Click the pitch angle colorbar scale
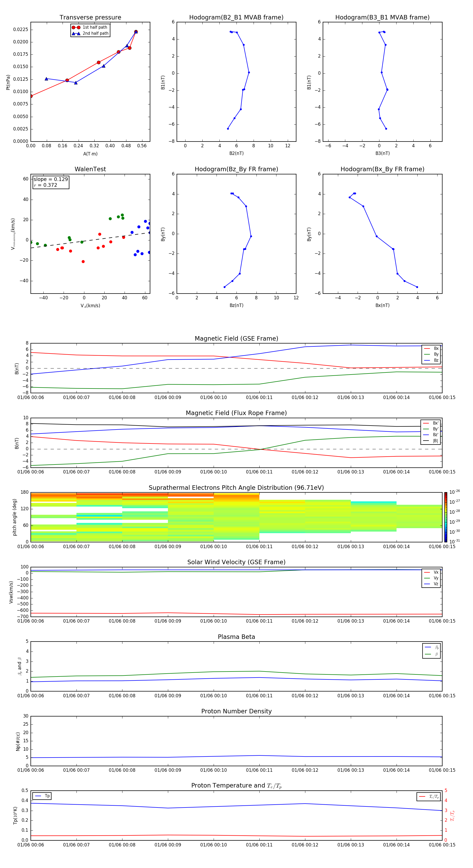This screenshot has width=473, height=868. point(445,517)
